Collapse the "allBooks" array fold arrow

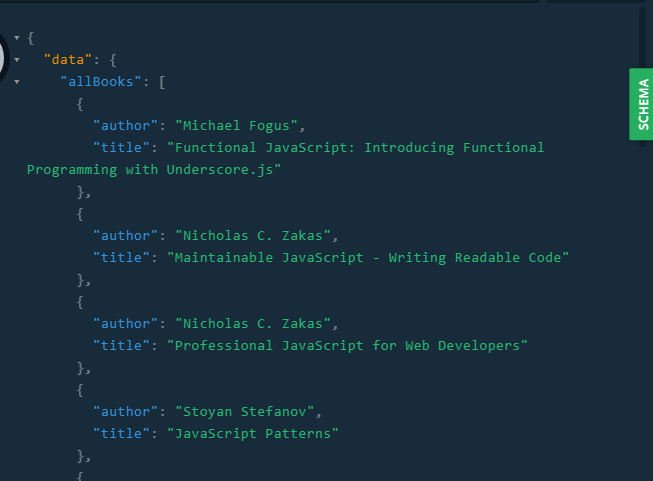pyautogui.click(x=17, y=82)
